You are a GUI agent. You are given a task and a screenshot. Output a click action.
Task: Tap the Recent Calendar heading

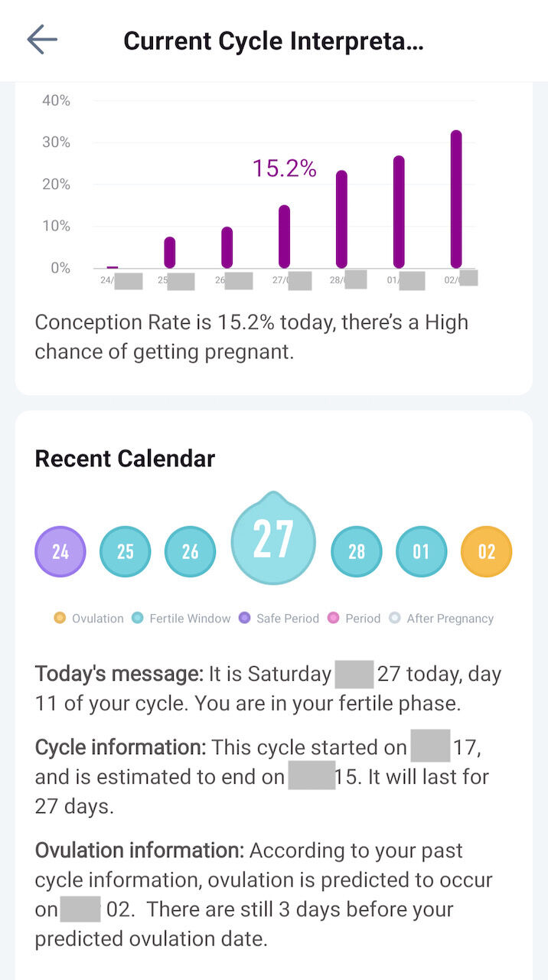click(125, 459)
